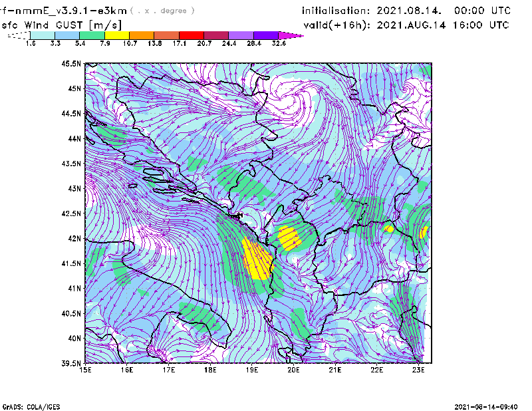This screenshot has height=411, width=532.
Task: Click the 40.5N latitude label
Action: pos(71,313)
